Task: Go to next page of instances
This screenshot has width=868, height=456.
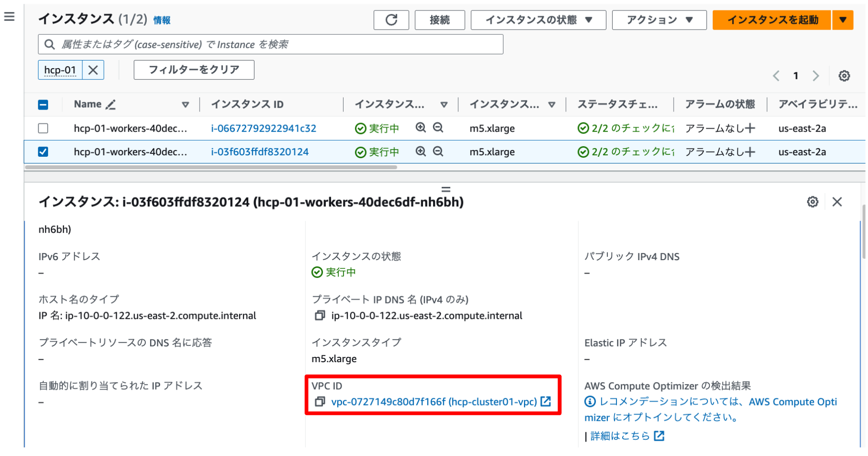Action: (816, 76)
